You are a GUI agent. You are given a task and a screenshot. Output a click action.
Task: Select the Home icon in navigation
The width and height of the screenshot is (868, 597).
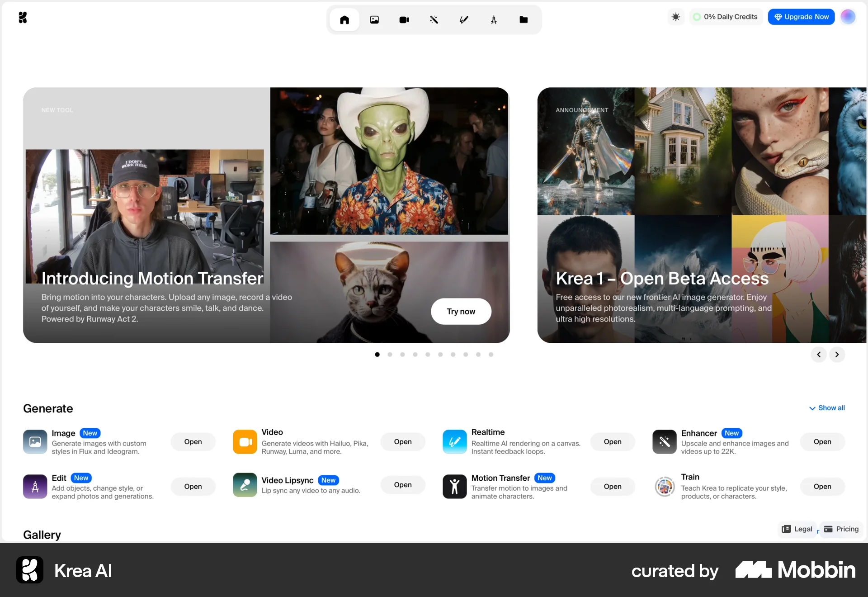[345, 19]
